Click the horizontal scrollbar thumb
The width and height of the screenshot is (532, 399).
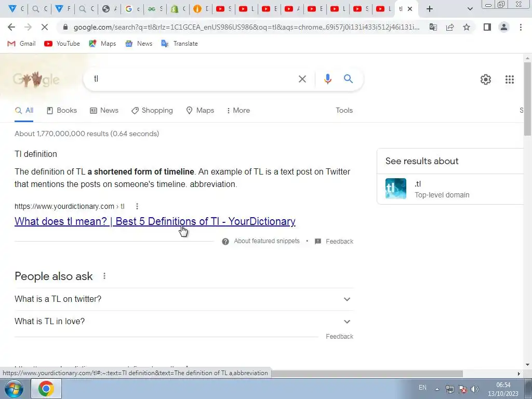(x=367, y=374)
